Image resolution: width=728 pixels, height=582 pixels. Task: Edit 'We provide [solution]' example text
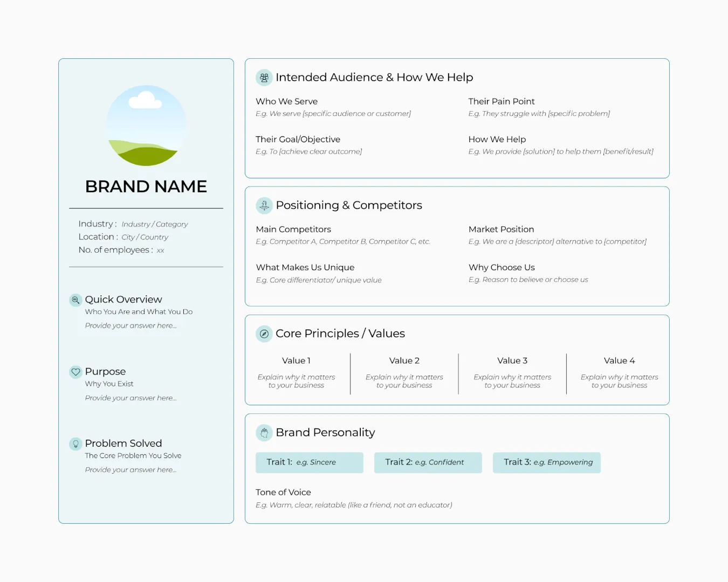(x=561, y=151)
